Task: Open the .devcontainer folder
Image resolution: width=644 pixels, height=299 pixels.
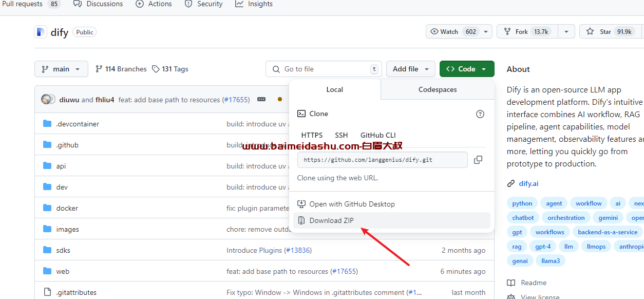Action: coord(78,124)
